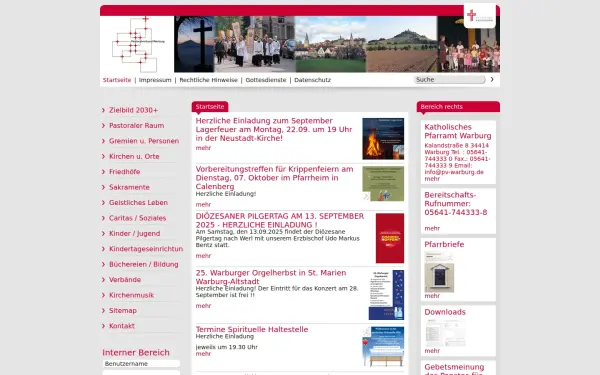Click the Interner Bereich heading
Image resolution: width=600 pixels, height=375 pixels.
coord(136,352)
